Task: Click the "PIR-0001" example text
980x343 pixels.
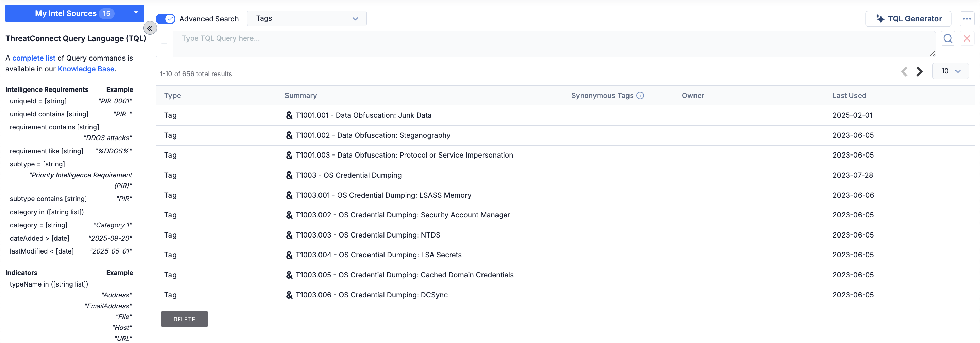Action: (x=115, y=101)
